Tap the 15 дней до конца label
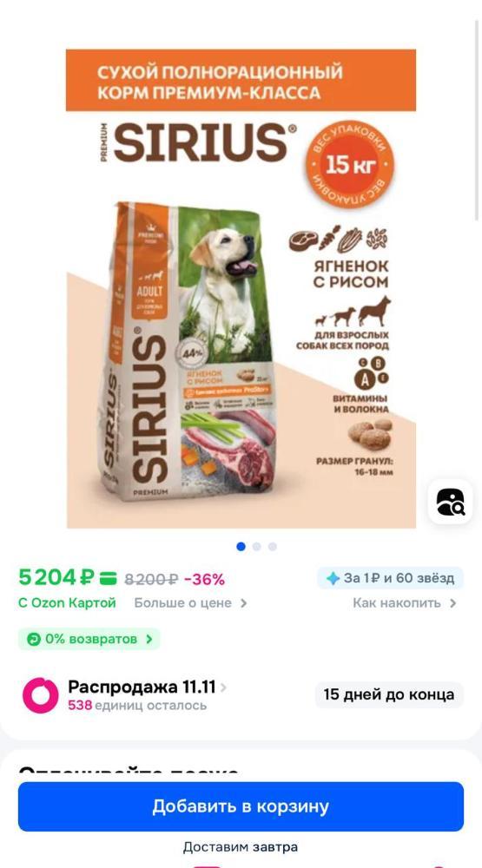Screen dimensions: 482x868 (x=389, y=694)
